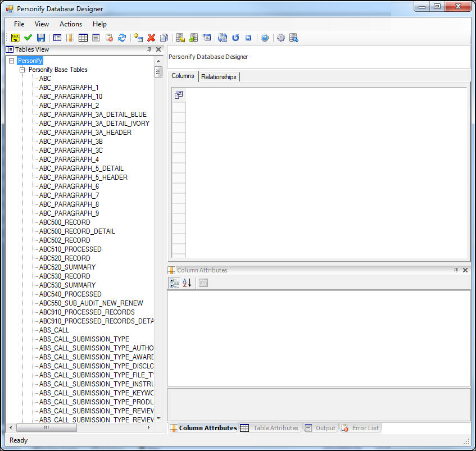Select ABC910_PROCESSED_RECORDS table
Image resolution: width=476 pixels, height=451 pixels.
[x=87, y=312]
